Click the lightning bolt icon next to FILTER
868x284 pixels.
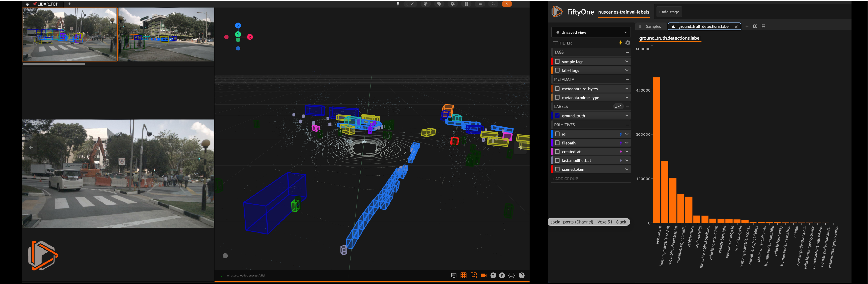620,43
